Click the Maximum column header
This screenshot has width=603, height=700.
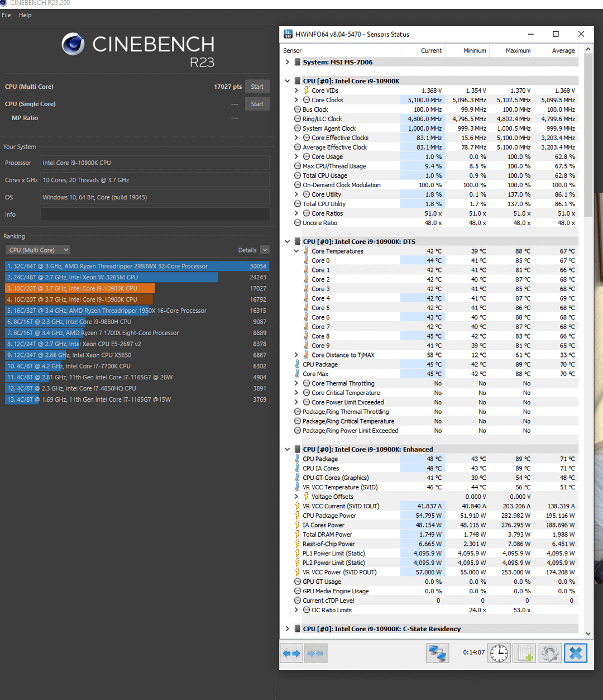pyautogui.click(x=512, y=50)
